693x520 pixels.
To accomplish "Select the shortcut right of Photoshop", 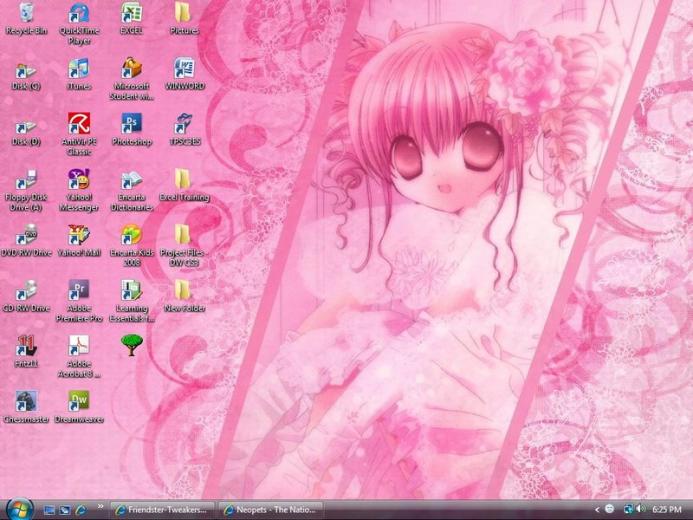I will click(x=184, y=130).
